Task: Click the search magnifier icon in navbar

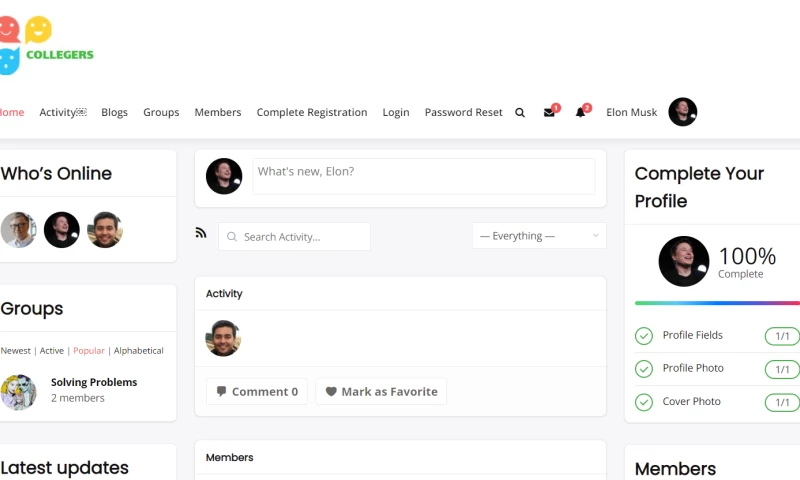Action: point(520,113)
